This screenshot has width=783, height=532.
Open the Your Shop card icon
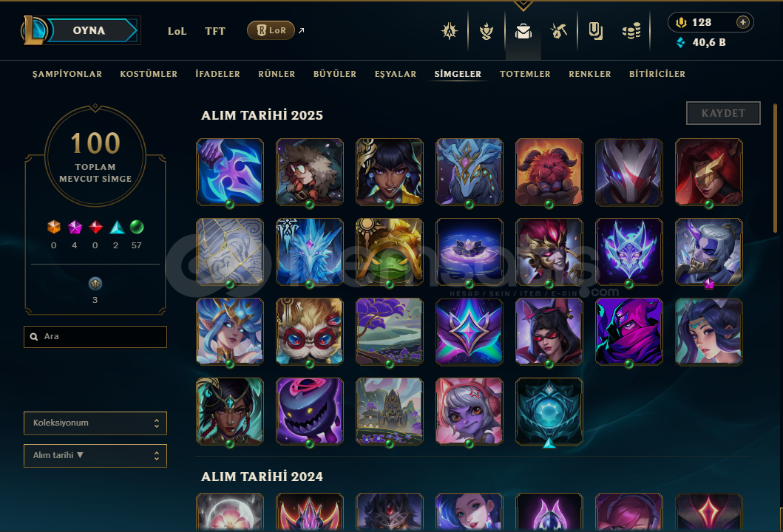click(x=595, y=32)
